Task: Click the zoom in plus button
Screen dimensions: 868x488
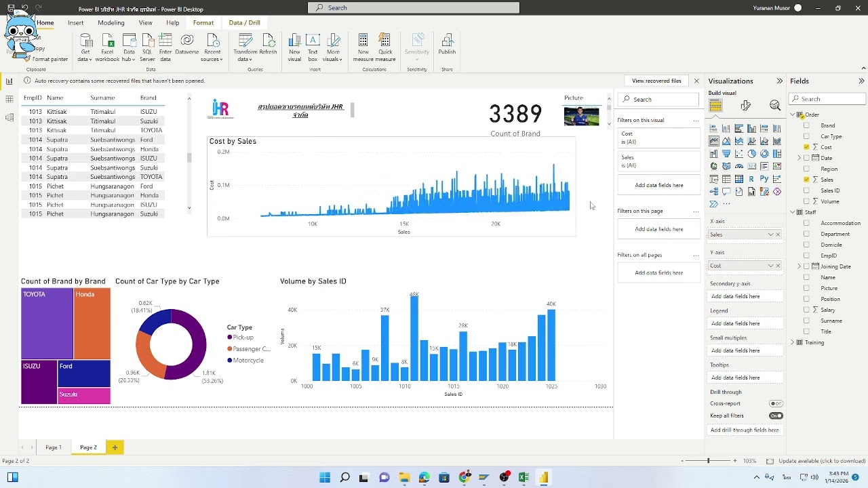Action: (735, 461)
